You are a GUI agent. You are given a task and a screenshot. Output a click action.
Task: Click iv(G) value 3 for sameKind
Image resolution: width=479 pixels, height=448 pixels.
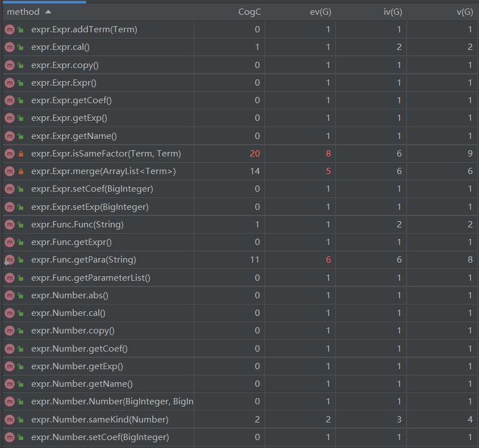point(400,420)
